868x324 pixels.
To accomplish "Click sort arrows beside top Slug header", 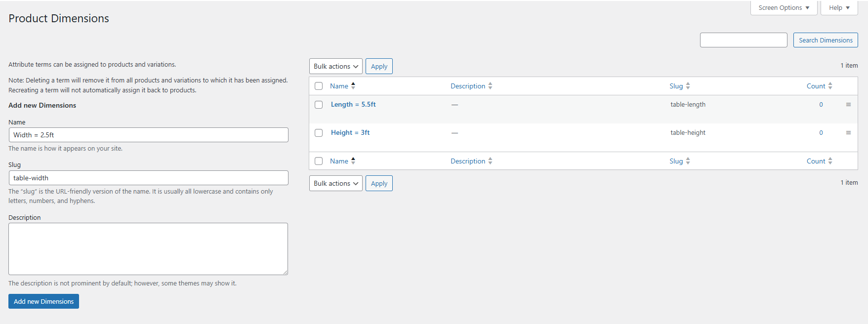I will 688,86.
